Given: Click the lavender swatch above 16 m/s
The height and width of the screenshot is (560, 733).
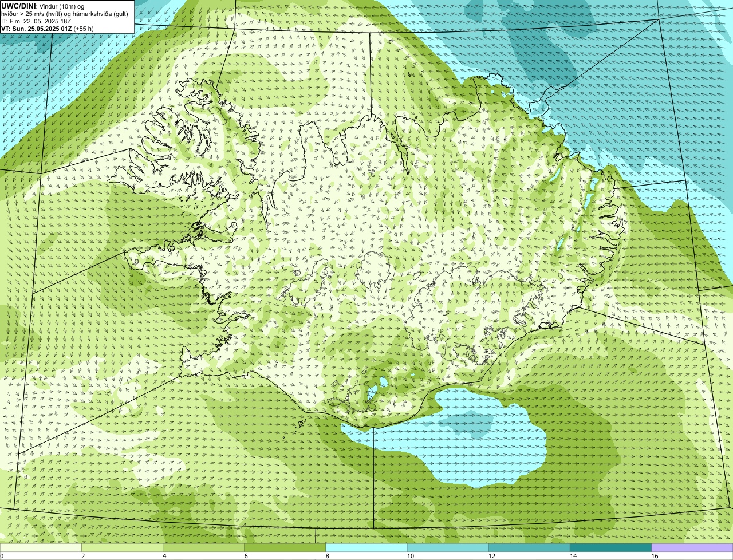Looking at the screenshot, I should pos(692,547).
